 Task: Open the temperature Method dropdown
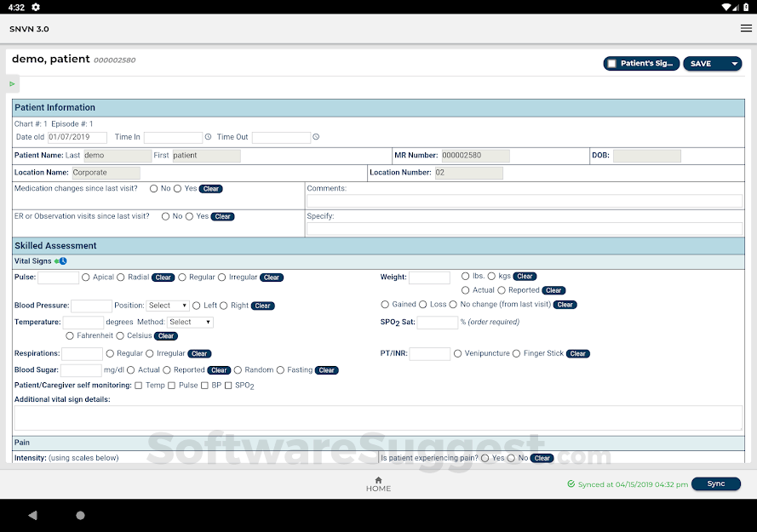pyautogui.click(x=189, y=322)
